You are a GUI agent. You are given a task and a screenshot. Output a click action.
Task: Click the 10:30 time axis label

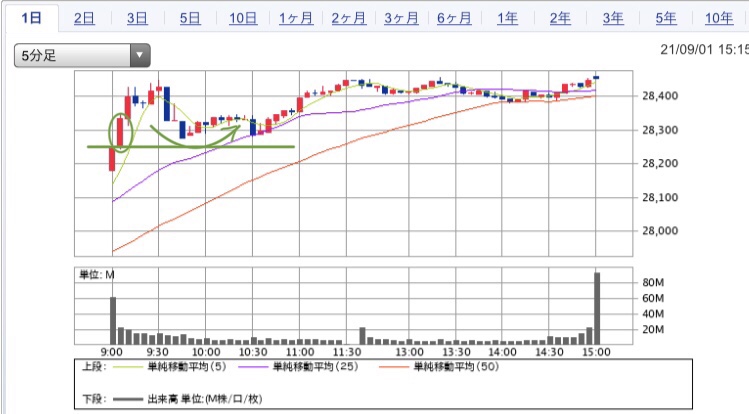(x=253, y=352)
